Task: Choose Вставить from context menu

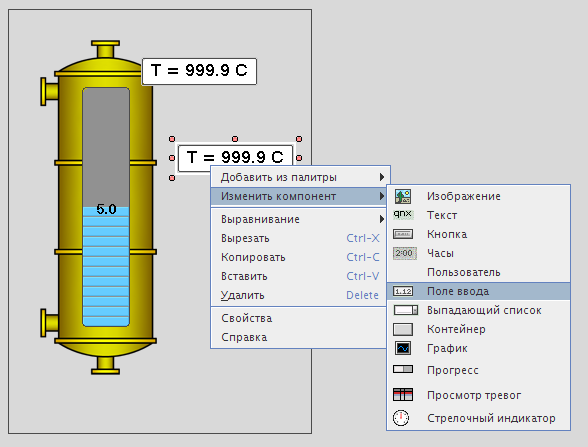Action: (x=299, y=276)
